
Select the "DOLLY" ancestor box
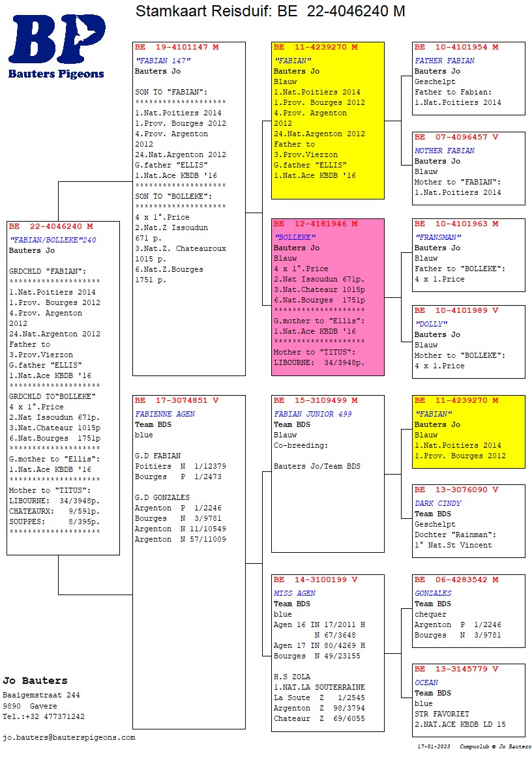pos(468,342)
